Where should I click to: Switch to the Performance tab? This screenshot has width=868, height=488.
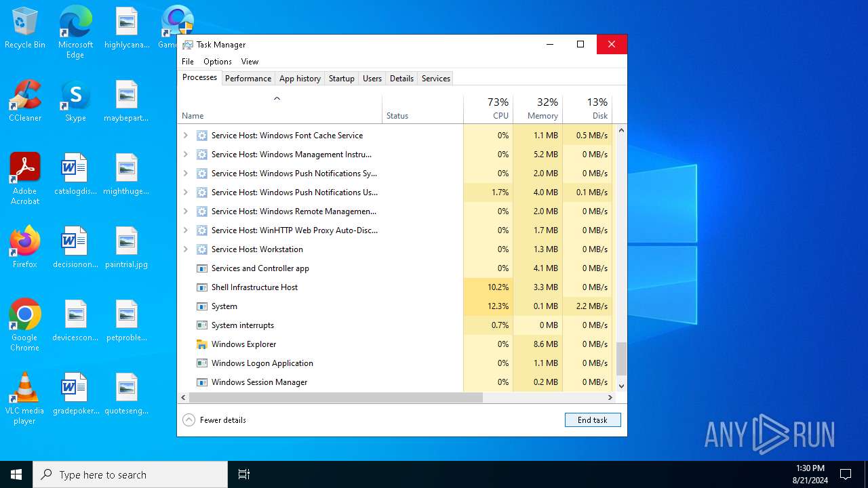pyautogui.click(x=248, y=79)
